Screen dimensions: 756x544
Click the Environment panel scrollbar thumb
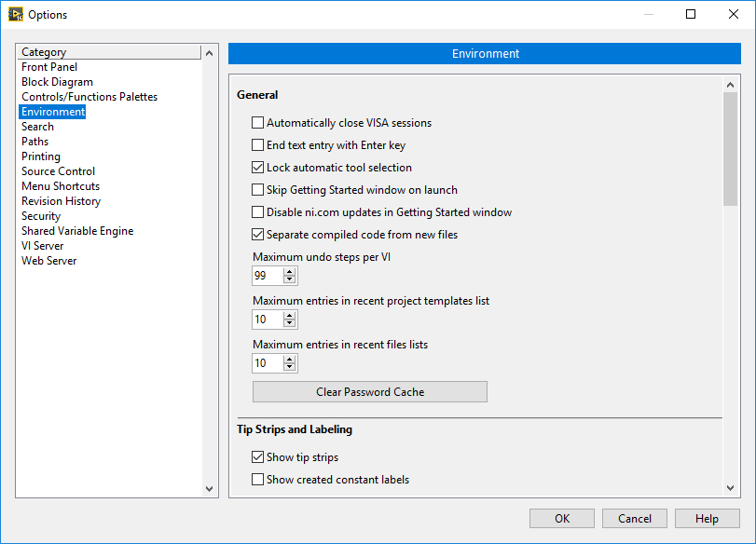click(x=731, y=149)
